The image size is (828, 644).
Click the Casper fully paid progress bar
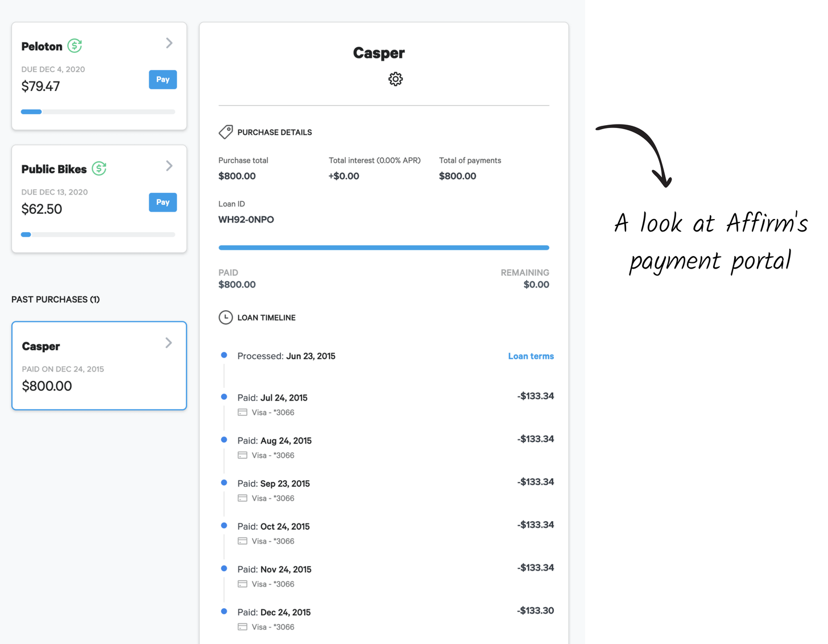point(384,248)
